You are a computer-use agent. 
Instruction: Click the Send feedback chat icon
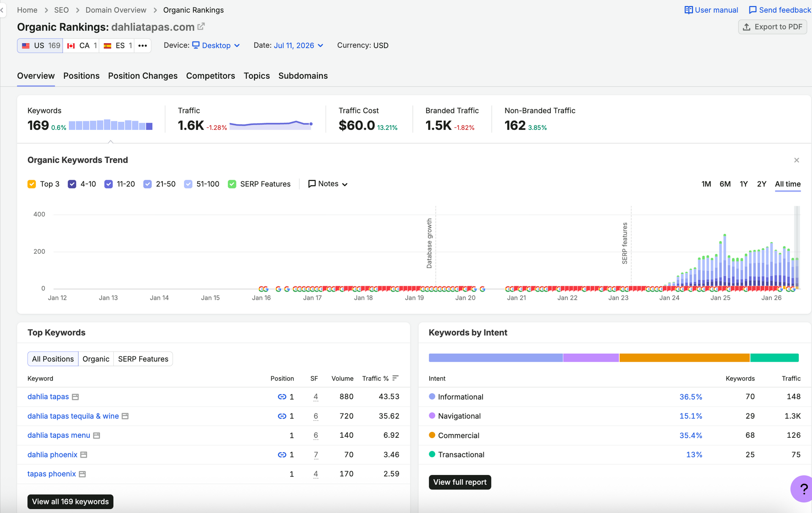[753, 10]
